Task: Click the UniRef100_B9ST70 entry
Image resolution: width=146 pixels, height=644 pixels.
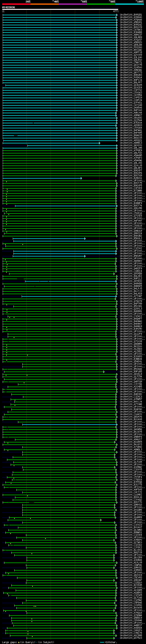Action: point(131,502)
